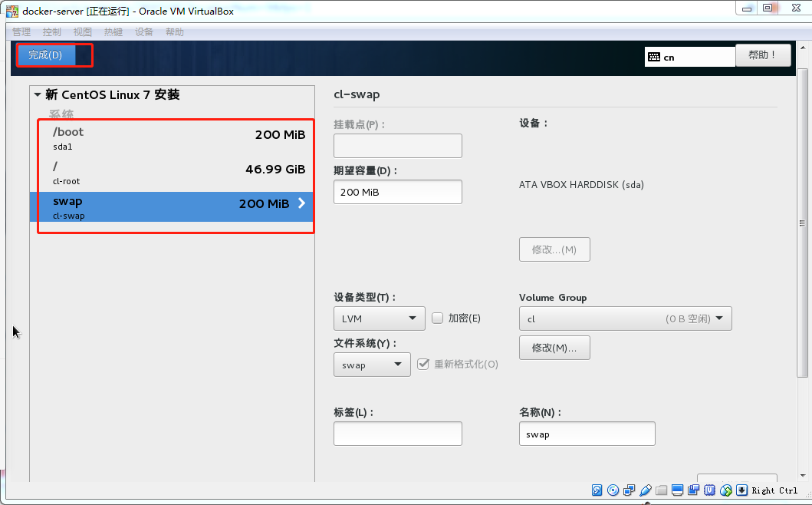Click the video capture status icon
The image size is (812, 505).
coord(693,490)
